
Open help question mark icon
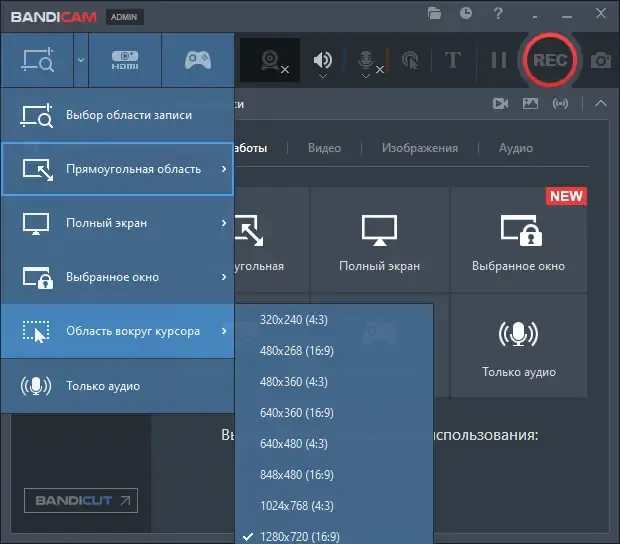498,13
